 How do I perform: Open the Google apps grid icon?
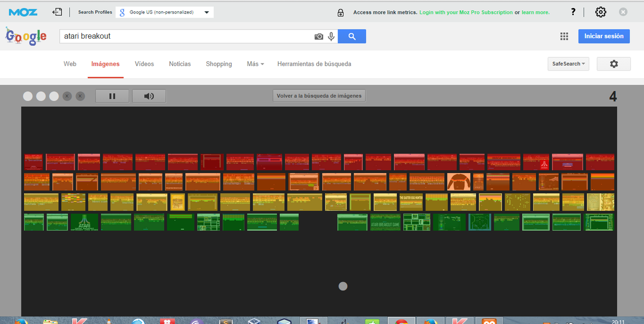564,36
